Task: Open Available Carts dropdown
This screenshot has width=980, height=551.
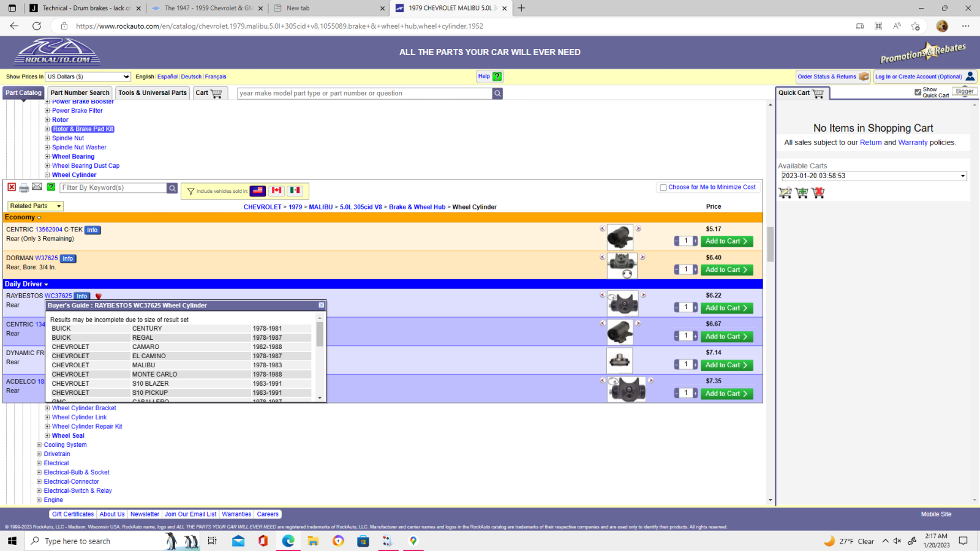Action: point(874,176)
